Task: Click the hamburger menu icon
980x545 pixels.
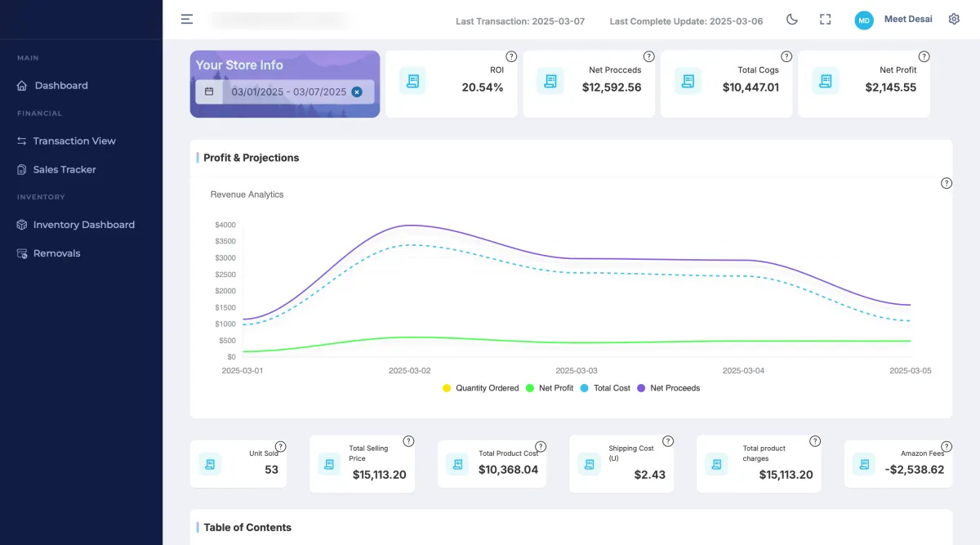Action: click(x=187, y=19)
